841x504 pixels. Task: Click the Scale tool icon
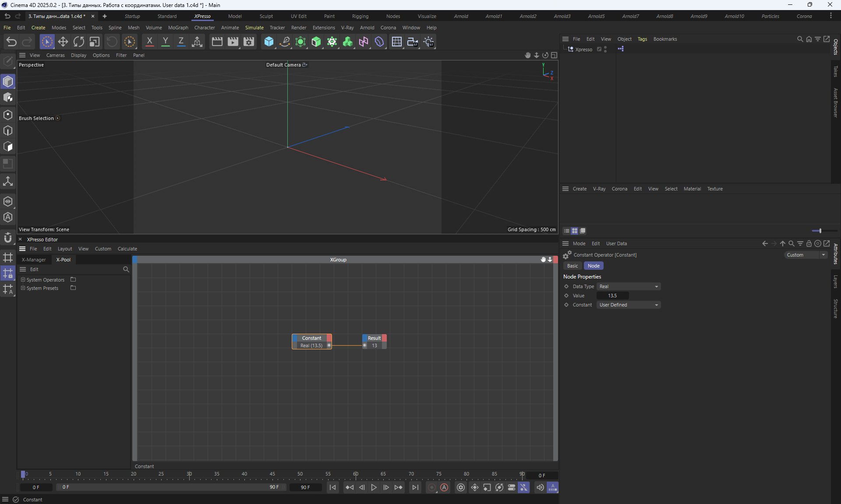pyautogui.click(x=95, y=42)
